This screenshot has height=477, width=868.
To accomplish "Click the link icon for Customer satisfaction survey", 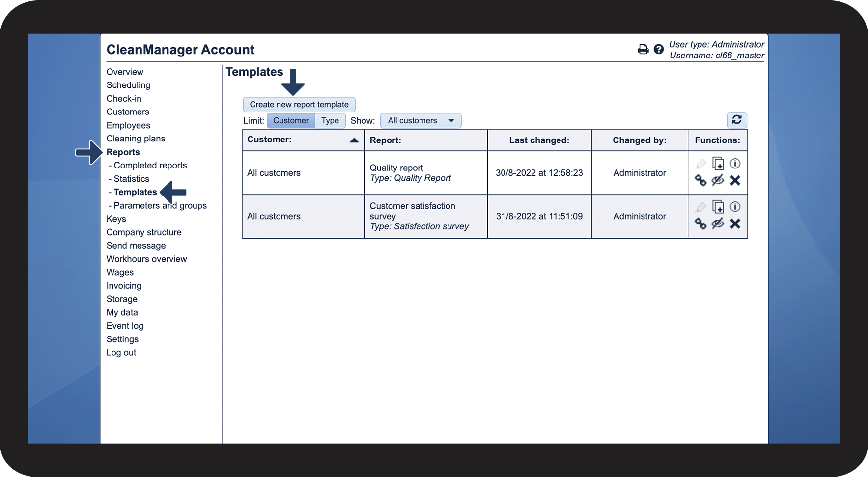I will tap(700, 224).
